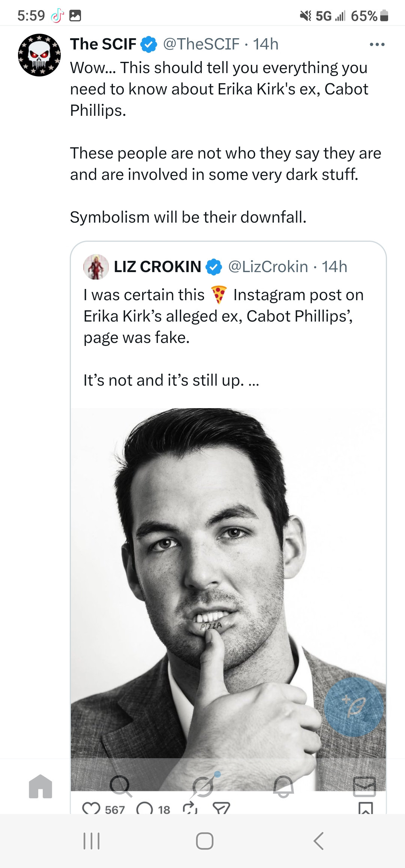Open replies with the comment bubble icon
This screenshot has height=868, width=405.
tap(144, 809)
